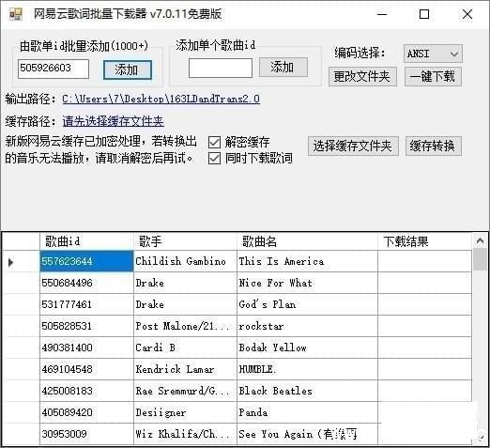Image resolution: width=490 pixels, height=448 pixels.
Task: Click the Childish Gambino artist cell
Action: pyautogui.click(x=185, y=261)
